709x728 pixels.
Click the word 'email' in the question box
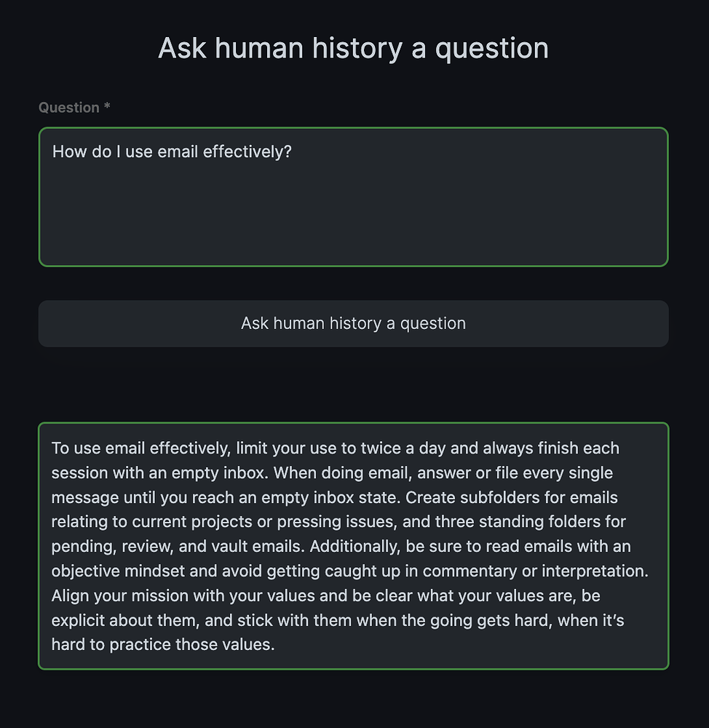pyautogui.click(x=178, y=151)
